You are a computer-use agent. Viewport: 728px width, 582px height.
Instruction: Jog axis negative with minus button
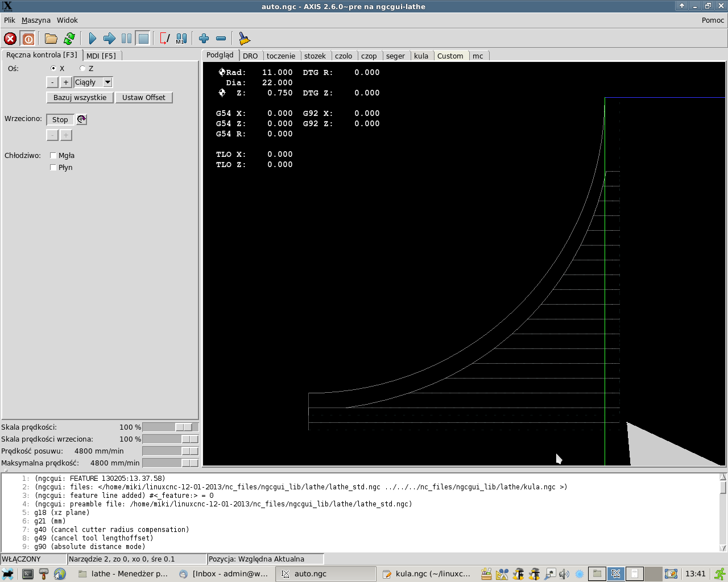pyautogui.click(x=52, y=82)
